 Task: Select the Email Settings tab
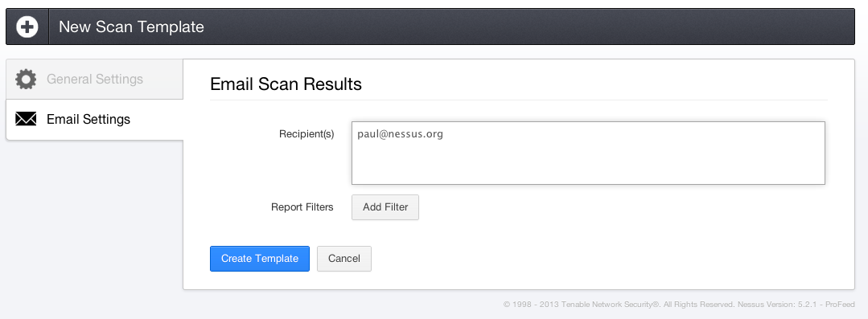click(x=95, y=120)
